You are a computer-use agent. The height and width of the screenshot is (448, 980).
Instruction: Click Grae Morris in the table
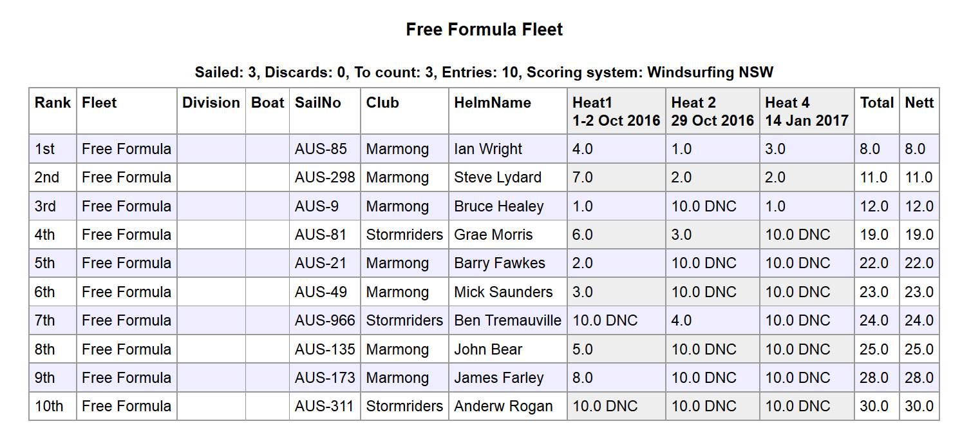point(493,235)
